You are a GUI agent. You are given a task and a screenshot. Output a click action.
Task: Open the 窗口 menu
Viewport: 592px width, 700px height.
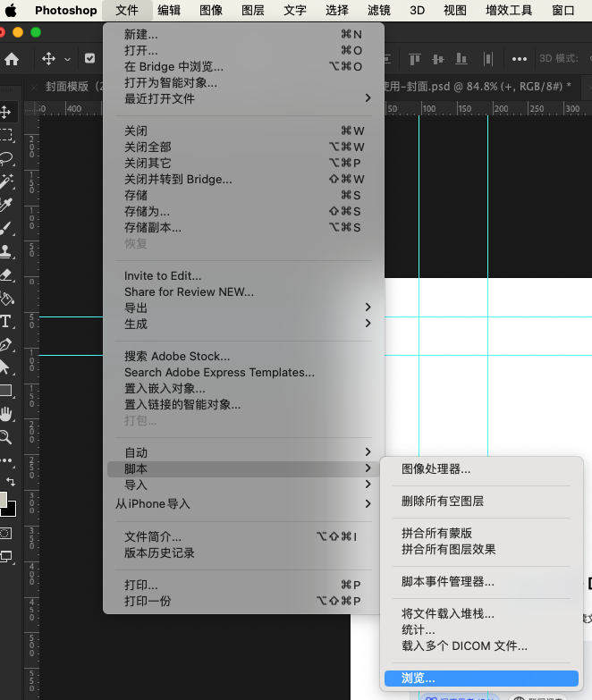[x=563, y=10]
